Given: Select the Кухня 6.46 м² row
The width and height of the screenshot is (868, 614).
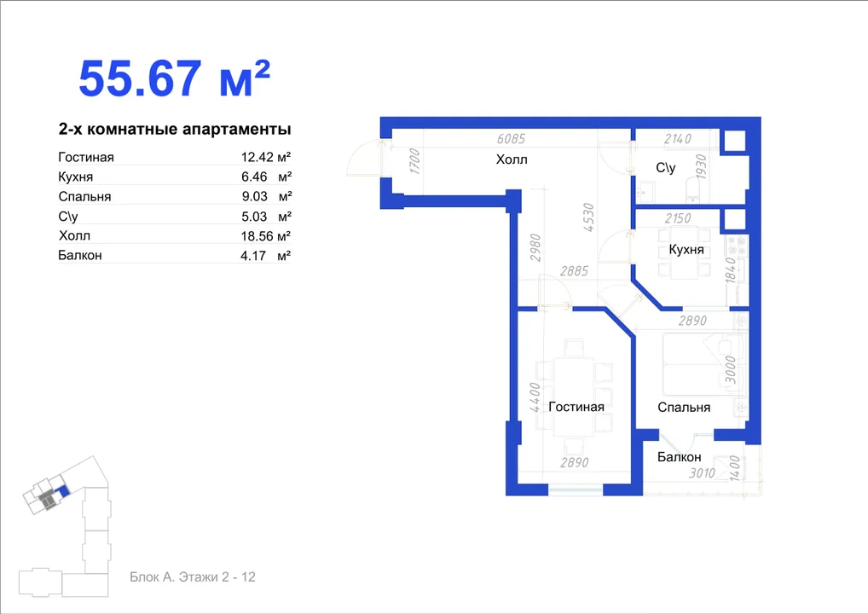Looking at the screenshot, I should coord(175,177).
